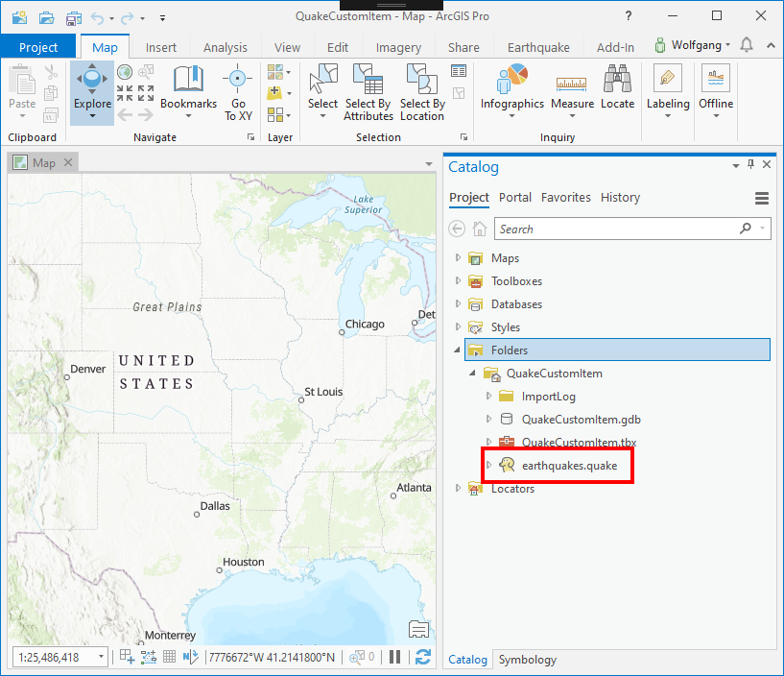Open the Favorites tab in Catalog
The width and height of the screenshot is (784, 676).
click(x=565, y=197)
